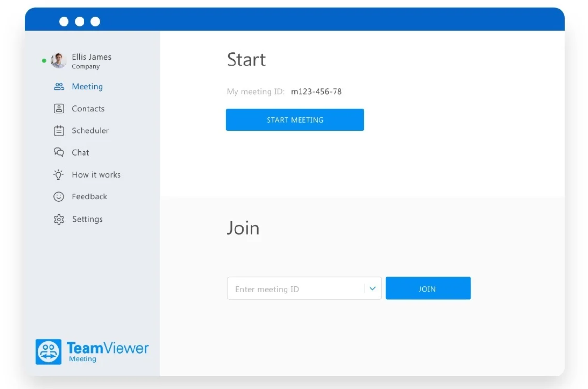Click the Ellis James name text

click(x=92, y=57)
